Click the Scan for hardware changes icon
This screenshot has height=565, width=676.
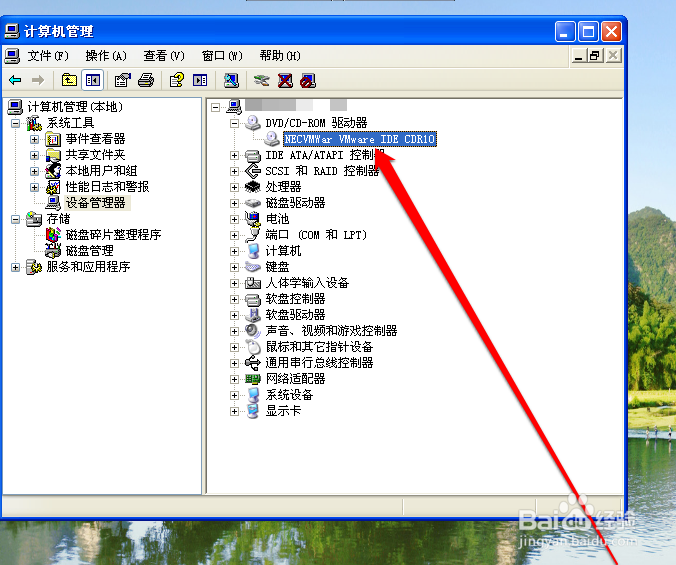[x=231, y=80]
